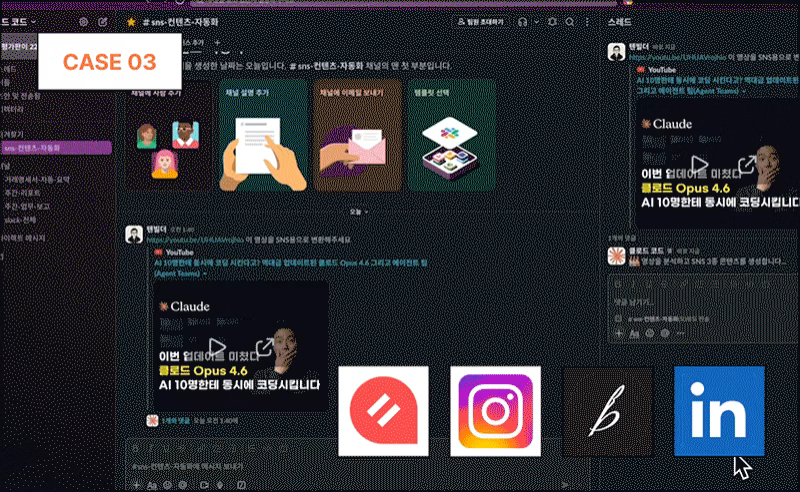Image resolution: width=800 pixels, height=492 pixels.
Task: Open slash shortcuts in channel composer
Action: [241, 485]
